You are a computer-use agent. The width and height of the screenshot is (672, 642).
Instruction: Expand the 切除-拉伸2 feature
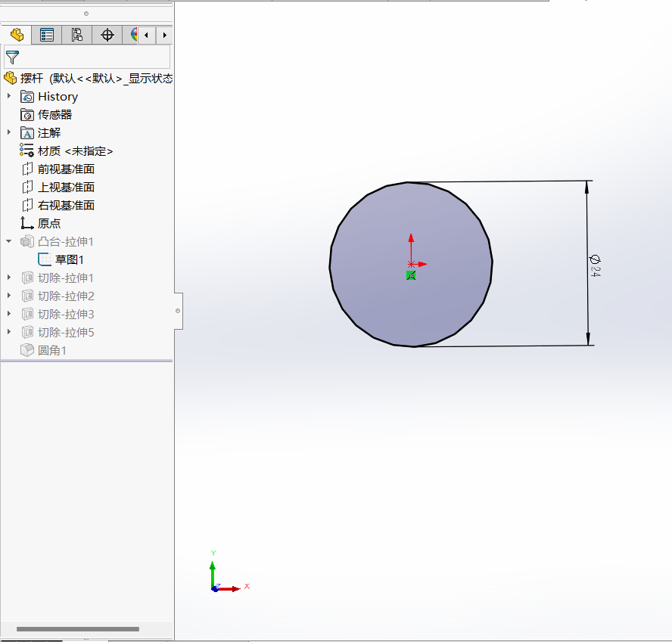click(9, 296)
